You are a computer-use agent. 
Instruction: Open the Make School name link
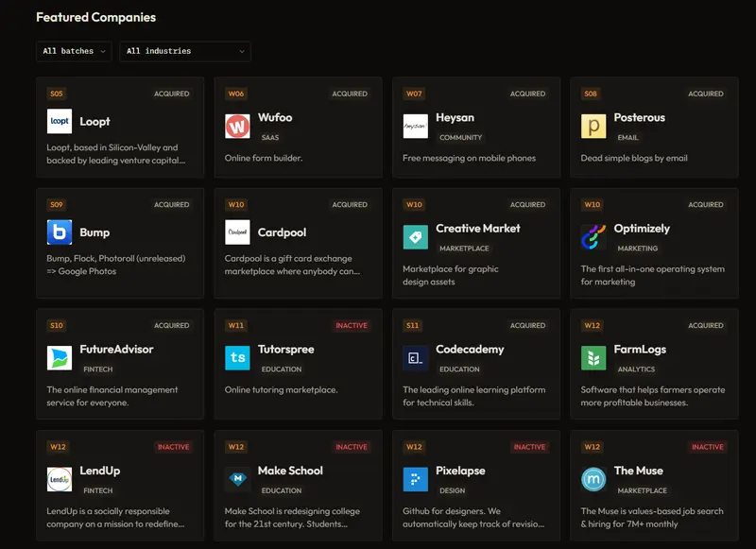[290, 471]
